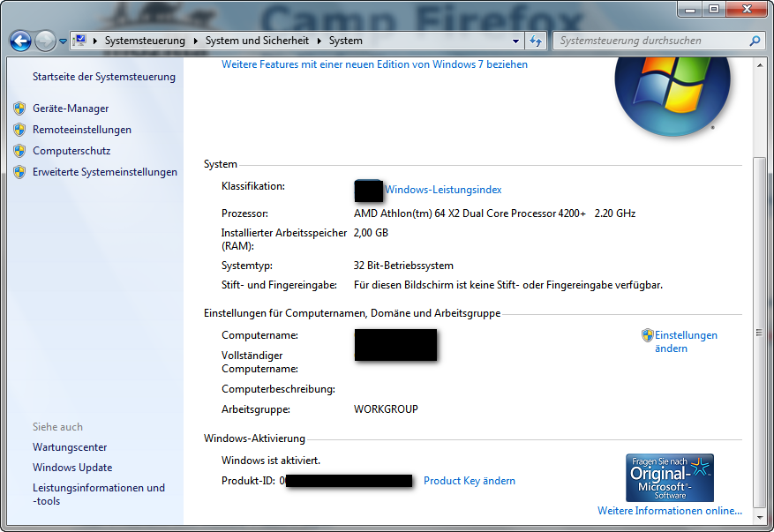Viewport: 774px width, 532px height.
Task: Expand the arrow after Systemsteuerung in the breadcrumb
Action: tap(195, 41)
